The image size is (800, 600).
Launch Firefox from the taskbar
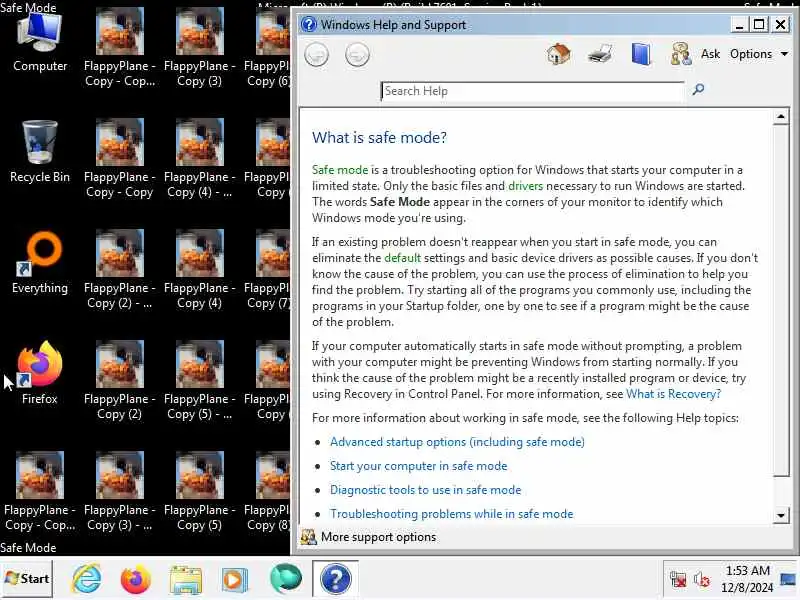135,580
